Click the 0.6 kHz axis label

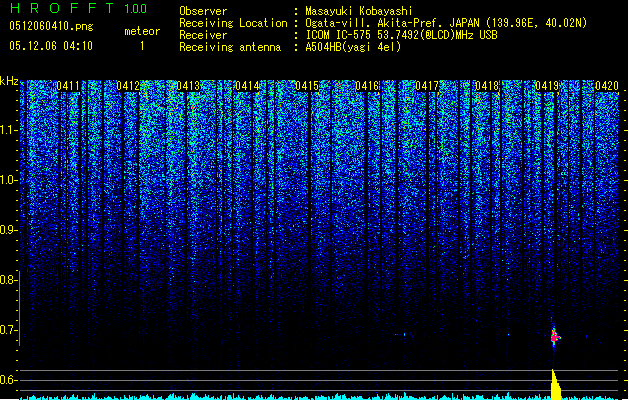pyautogui.click(x=7, y=380)
